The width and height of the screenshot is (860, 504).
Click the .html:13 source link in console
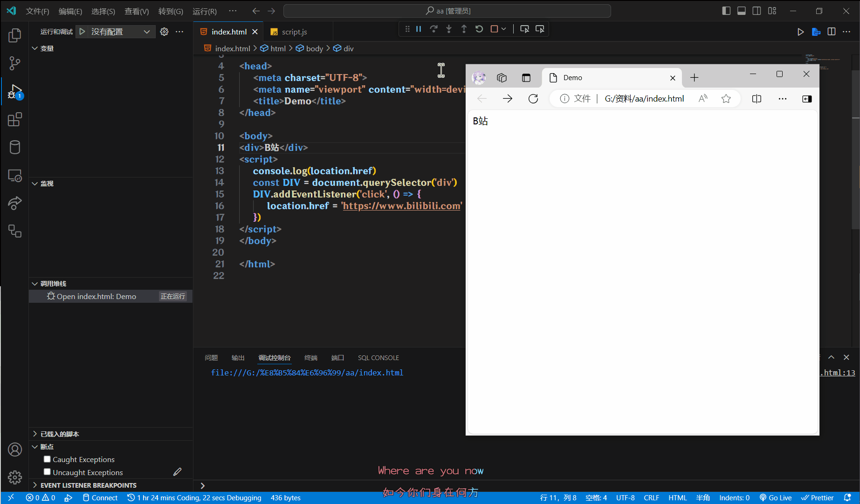point(838,373)
